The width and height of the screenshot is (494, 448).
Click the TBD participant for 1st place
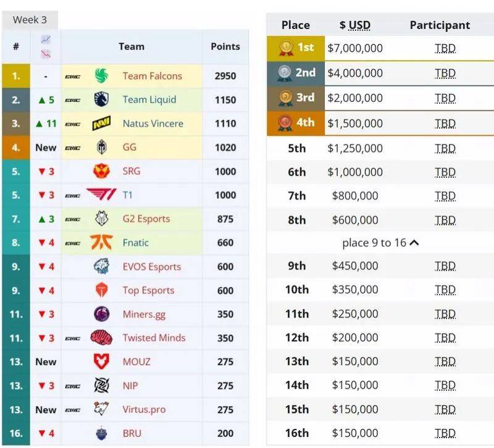445,48
